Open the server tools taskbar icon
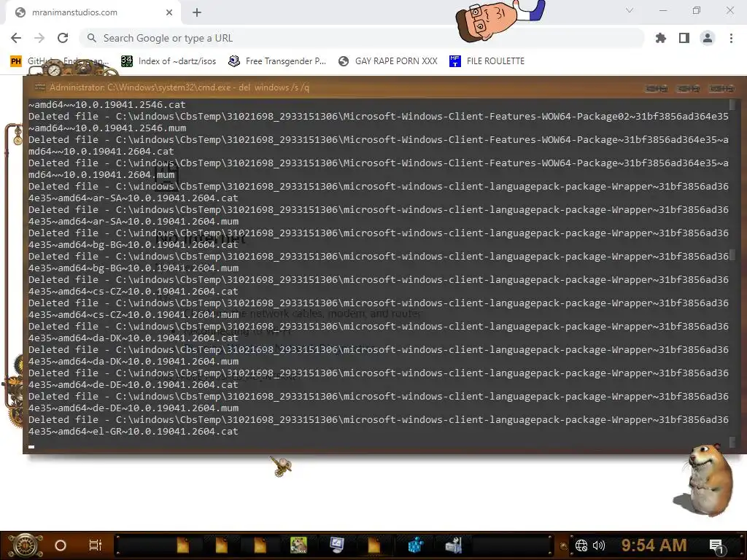Screen dimensions: 747x560 pyautogui.click(x=454, y=545)
